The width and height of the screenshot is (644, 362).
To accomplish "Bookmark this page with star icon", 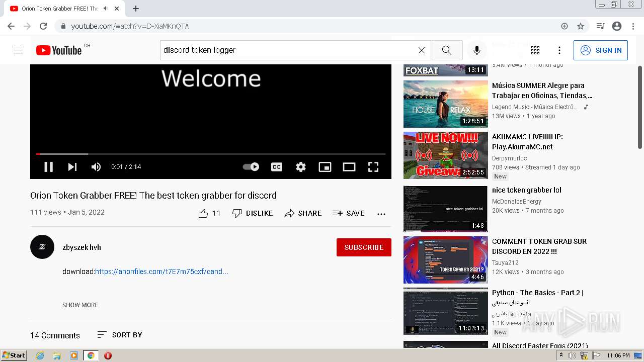I will [x=581, y=26].
